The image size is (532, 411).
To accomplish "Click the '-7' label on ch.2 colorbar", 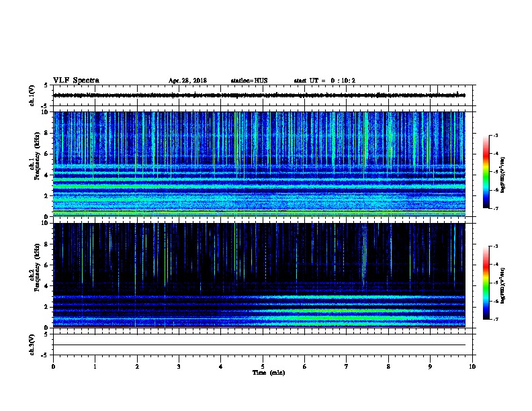I will click(495, 320).
